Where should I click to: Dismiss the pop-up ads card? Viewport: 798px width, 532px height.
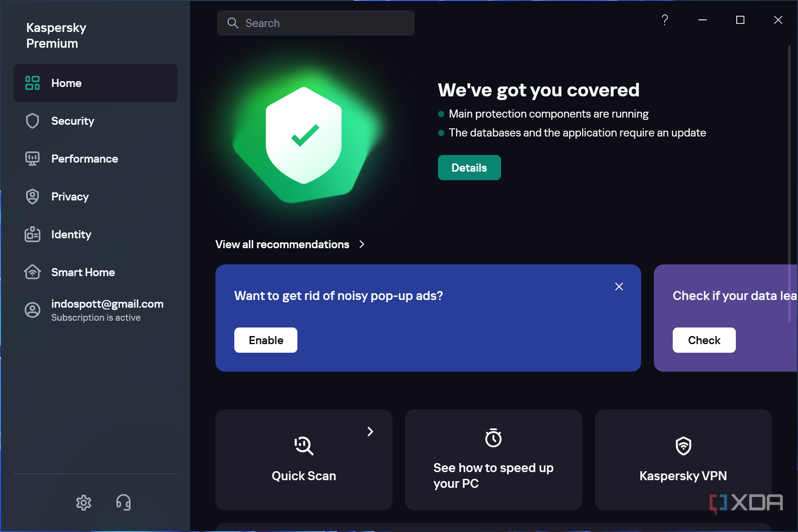tap(619, 286)
